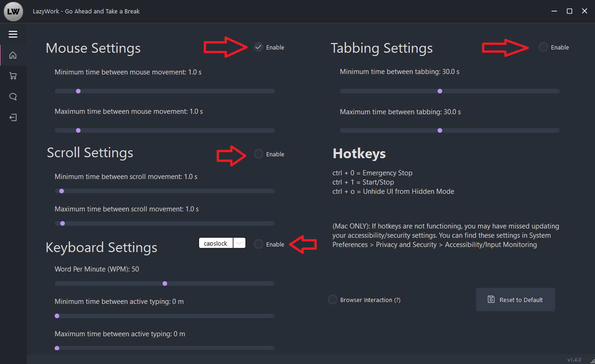Click 'Unhide UI from Hidden Mode' text
595x364 pixels.
[x=409, y=191]
